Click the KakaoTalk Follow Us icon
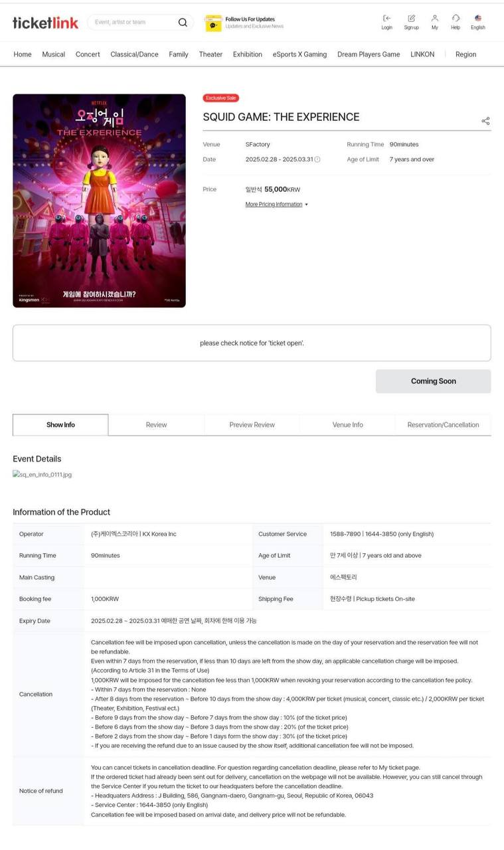 213,23
